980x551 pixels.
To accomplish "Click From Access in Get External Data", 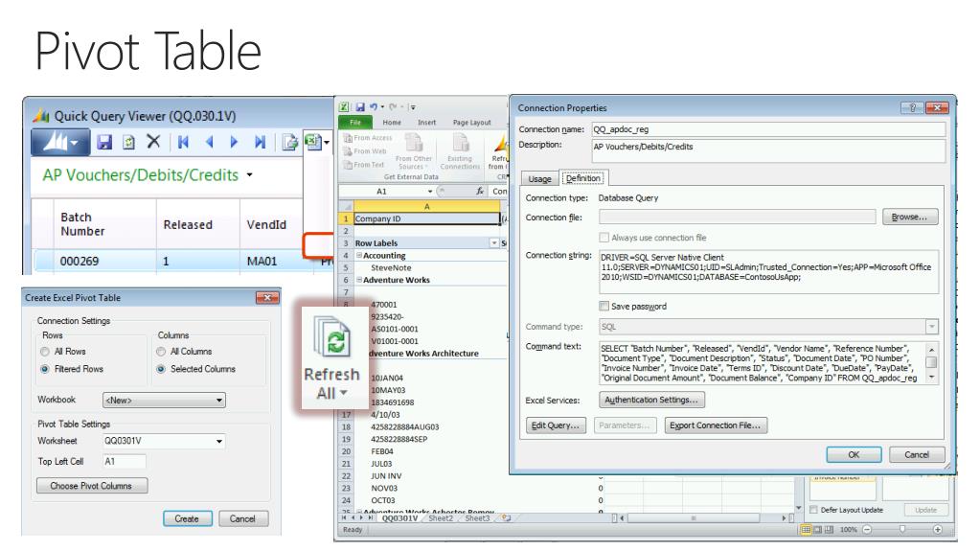I will point(368,138).
